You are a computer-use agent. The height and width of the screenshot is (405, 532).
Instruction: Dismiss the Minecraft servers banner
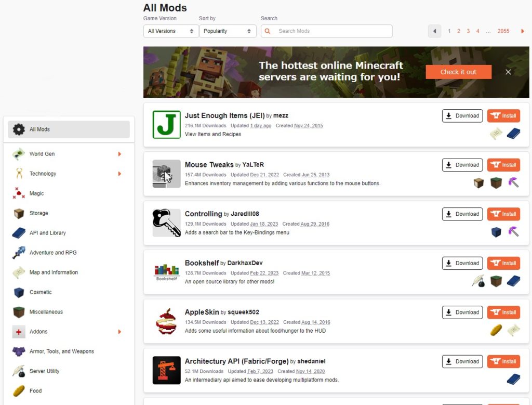[508, 72]
